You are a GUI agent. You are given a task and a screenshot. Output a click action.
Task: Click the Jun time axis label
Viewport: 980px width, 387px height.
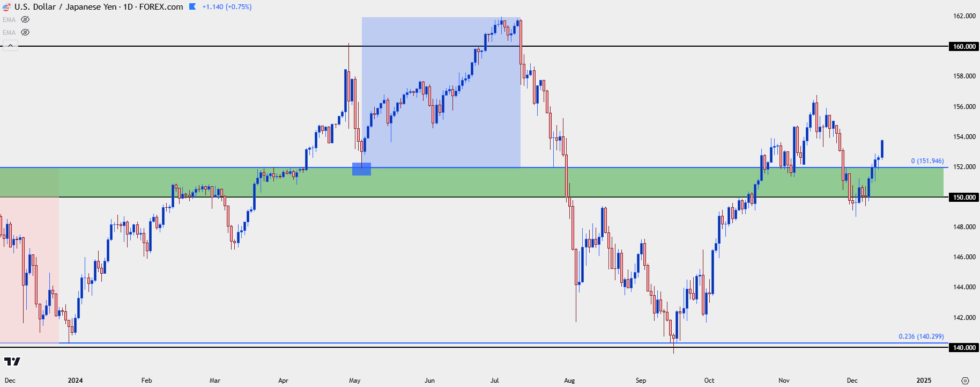429,381
